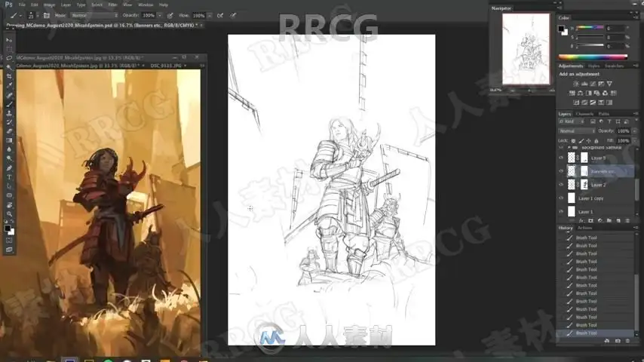Hide Layer 1 copy visibility eye

[561, 198]
